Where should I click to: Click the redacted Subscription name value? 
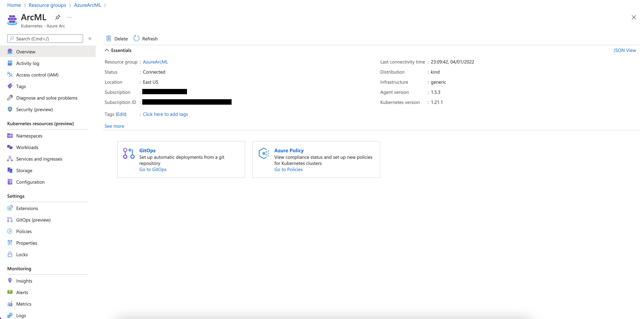click(164, 92)
